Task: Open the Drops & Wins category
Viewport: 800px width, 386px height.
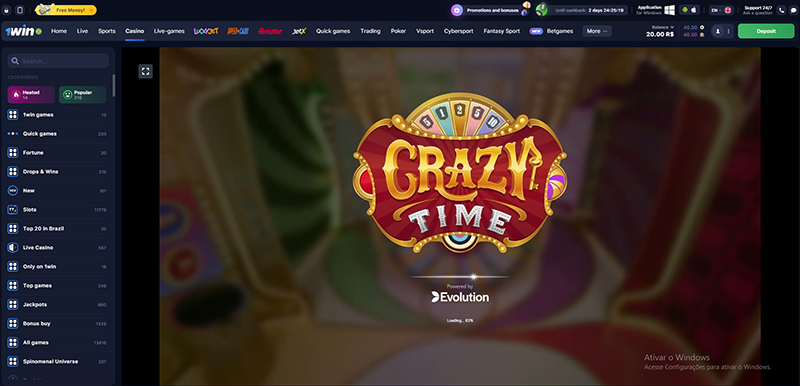Action: click(x=58, y=172)
